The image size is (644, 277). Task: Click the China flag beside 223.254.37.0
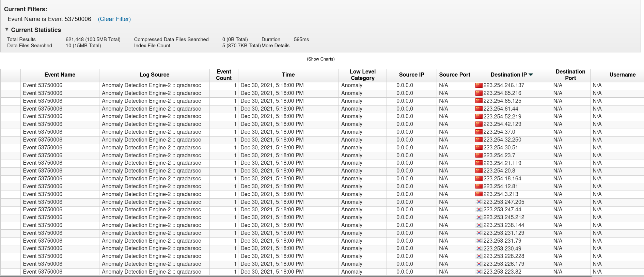click(479, 132)
